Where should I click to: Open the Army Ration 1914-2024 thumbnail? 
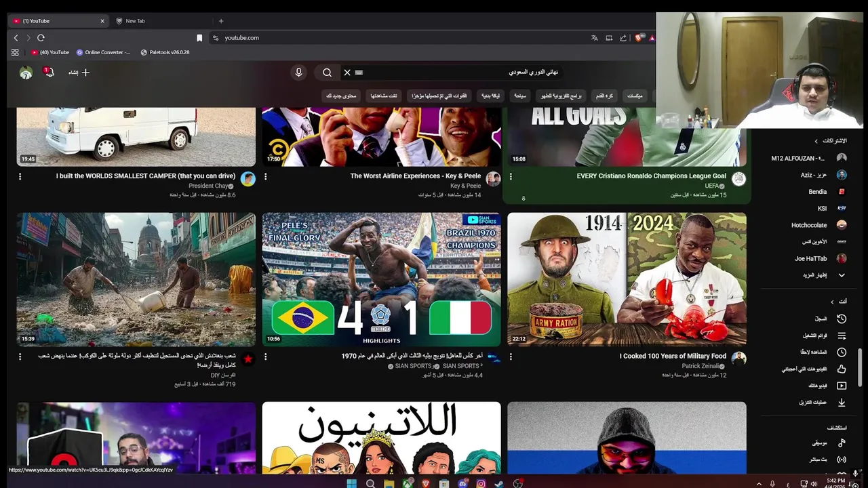click(x=627, y=279)
